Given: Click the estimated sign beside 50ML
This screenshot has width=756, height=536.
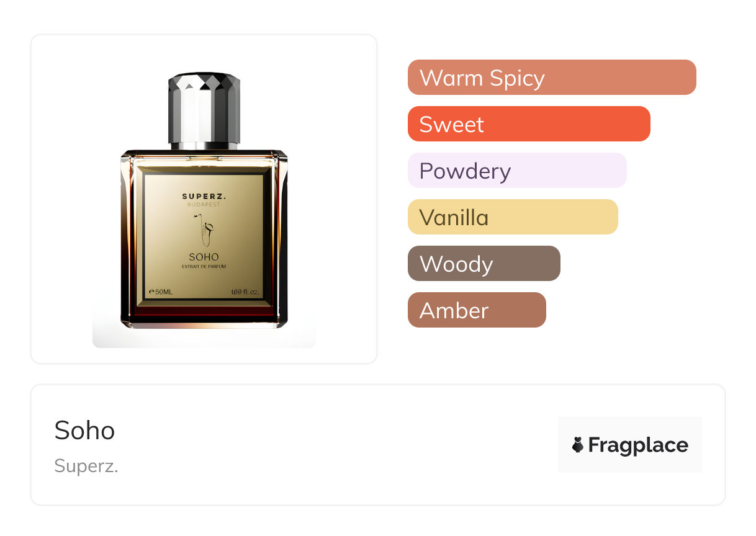Looking at the screenshot, I should coord(151,292).
